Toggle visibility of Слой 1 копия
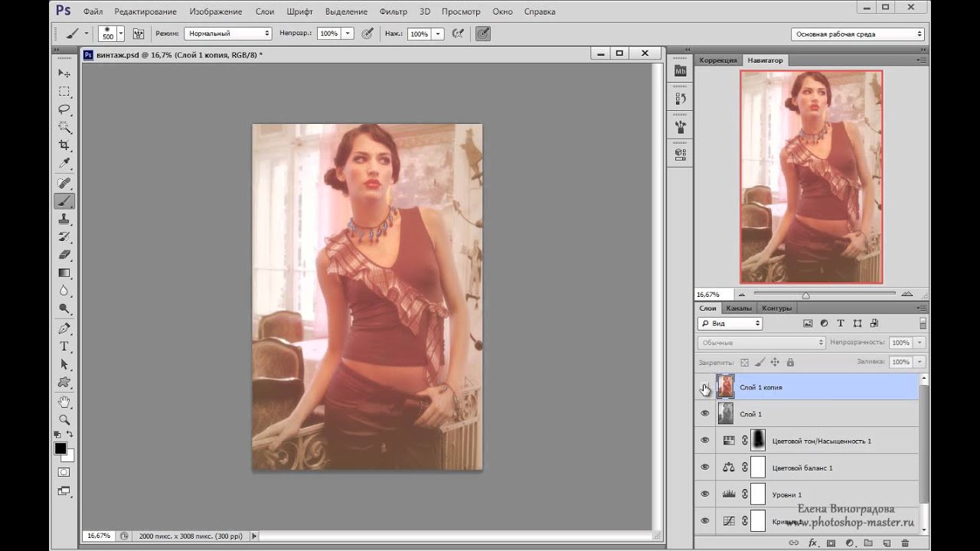This screenshot has height=551, width=980. coord(705,387)
